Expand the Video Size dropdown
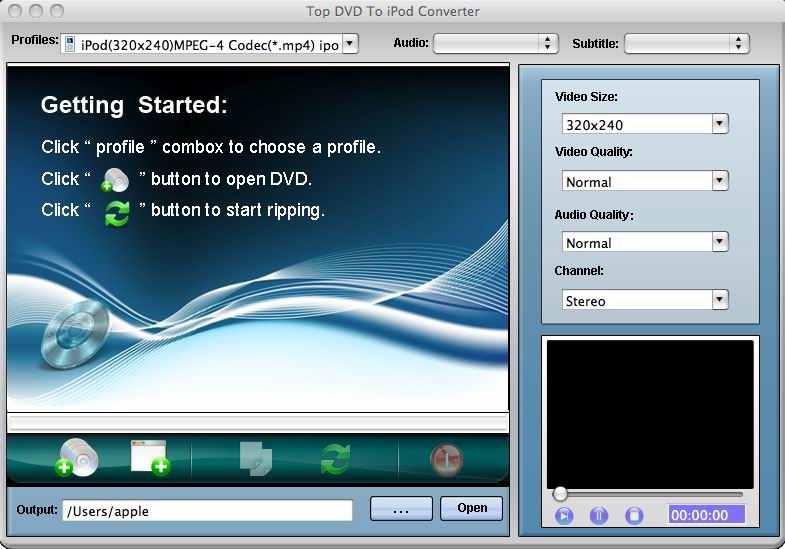Screen dimensions: 785x549 pos(720,124)
